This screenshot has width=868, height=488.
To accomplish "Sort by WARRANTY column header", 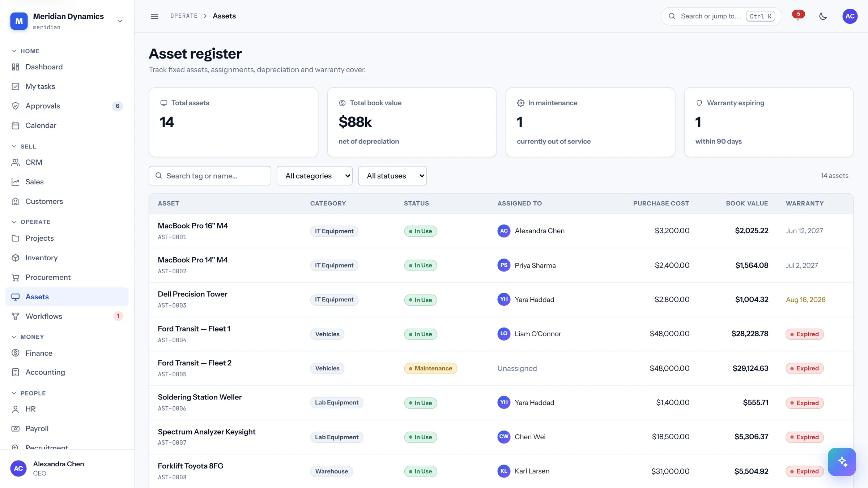I will pyautogui.click(x=805, y=204).
